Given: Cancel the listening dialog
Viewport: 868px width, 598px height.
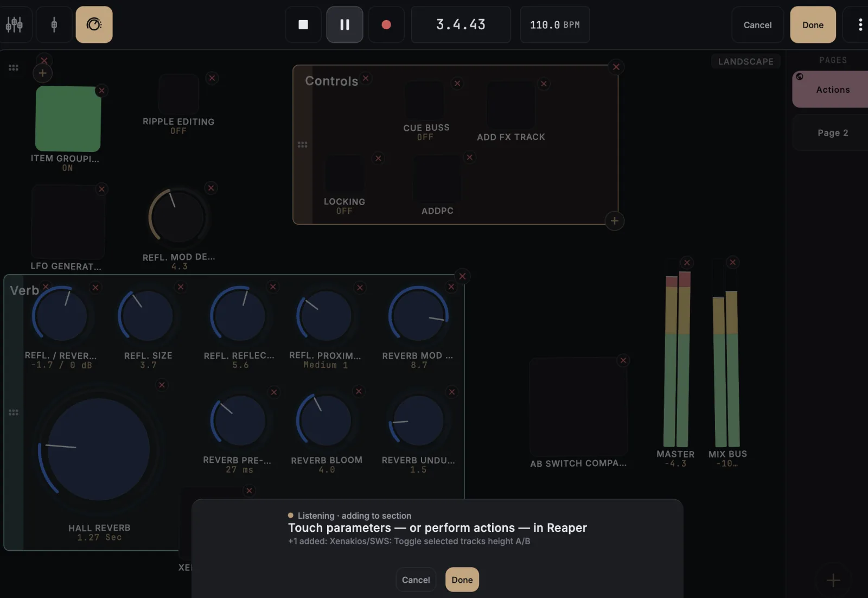Looking at the screenshot, I should pos(416,580).
